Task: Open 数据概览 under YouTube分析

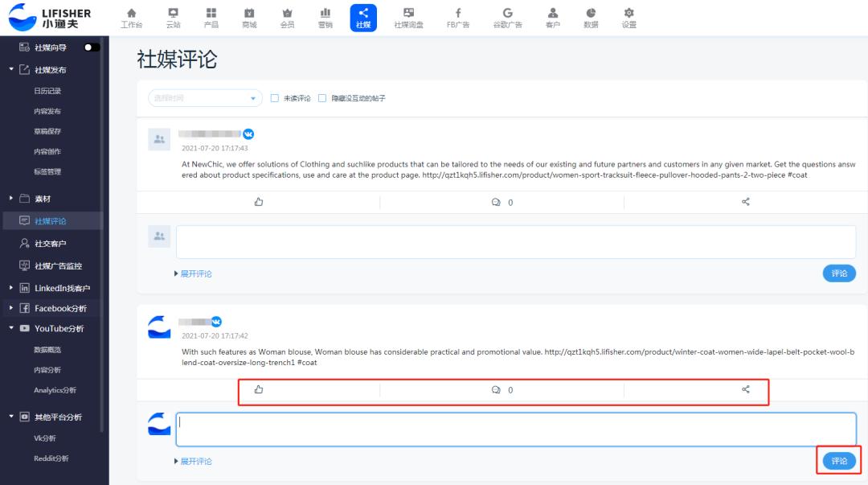Action: pos(47,350)
